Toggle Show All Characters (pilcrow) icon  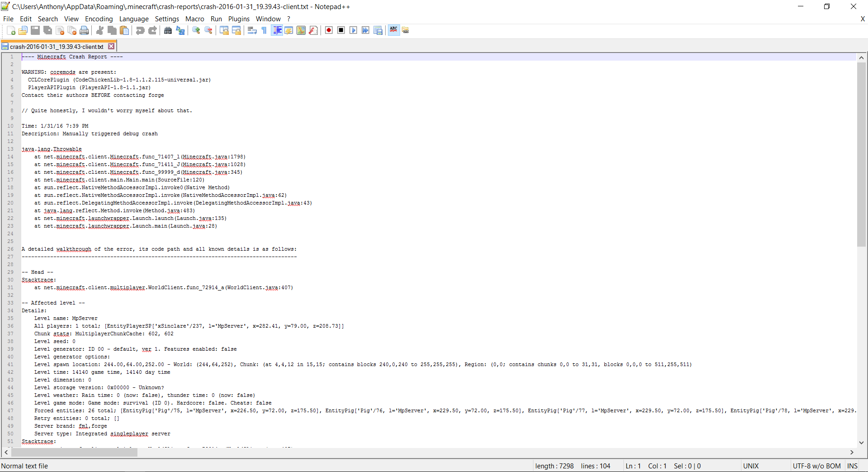tap(264, 30)
